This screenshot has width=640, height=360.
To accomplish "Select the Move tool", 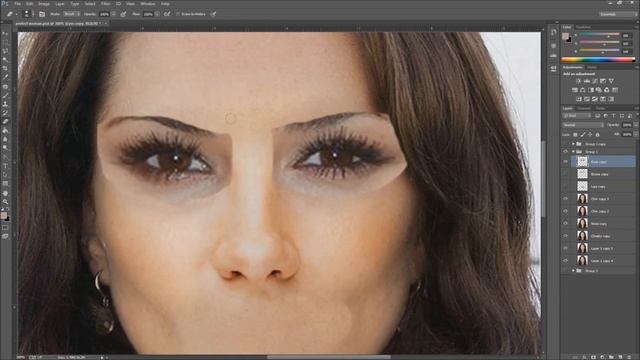I will (x=5, y=34).
